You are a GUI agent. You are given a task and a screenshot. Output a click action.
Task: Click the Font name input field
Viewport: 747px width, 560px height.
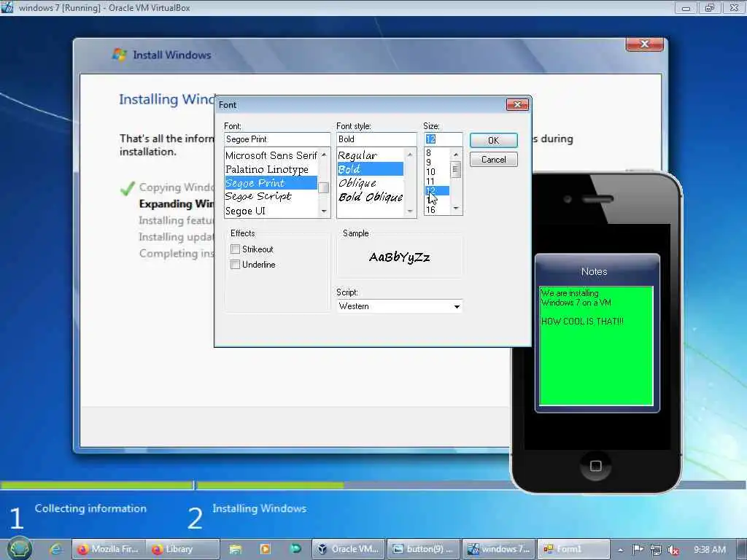tap(277, 139)
